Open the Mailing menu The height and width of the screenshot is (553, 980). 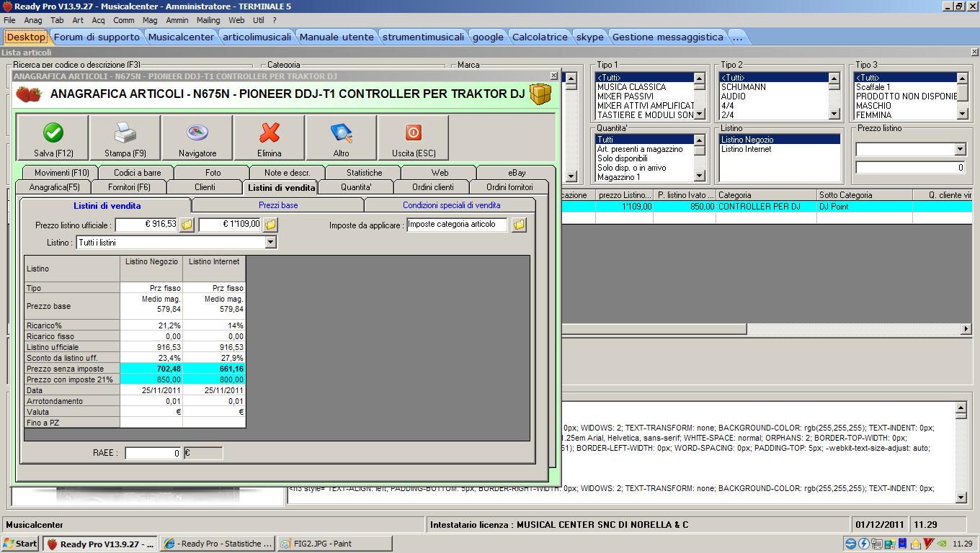[x=208, y=20]
